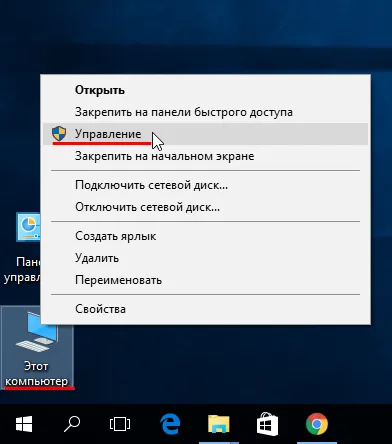Select the Панель управления desktop icon
The width and height of the screenshot is (392, 444).
(21, 248)
